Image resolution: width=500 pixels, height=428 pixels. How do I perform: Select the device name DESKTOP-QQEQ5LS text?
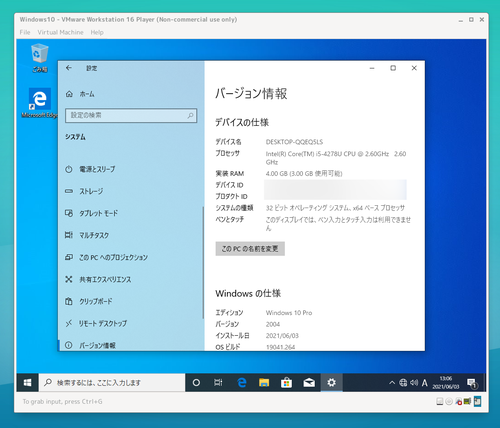294,142
